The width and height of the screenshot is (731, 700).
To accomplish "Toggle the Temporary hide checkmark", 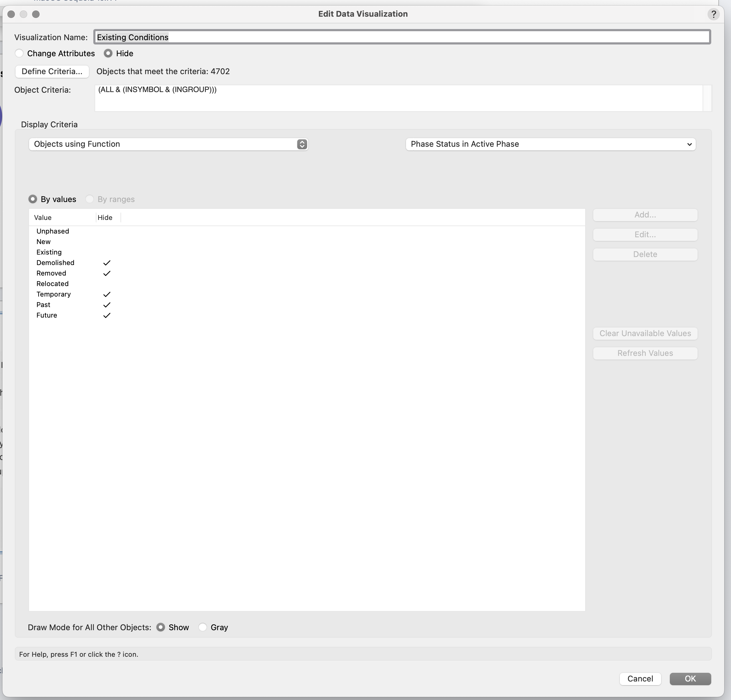I will tap(107, 294).
